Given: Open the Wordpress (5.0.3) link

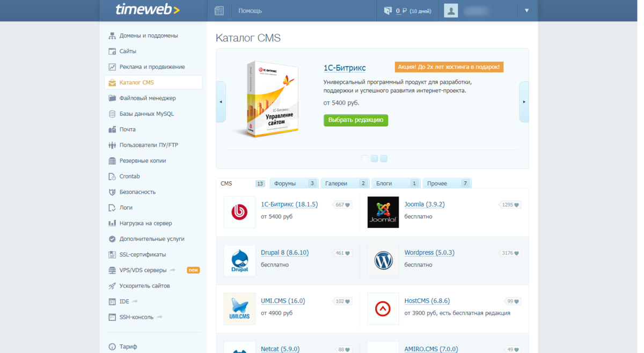Looking at the screenshot, I should pyautogui.click(x=429, y=253).
